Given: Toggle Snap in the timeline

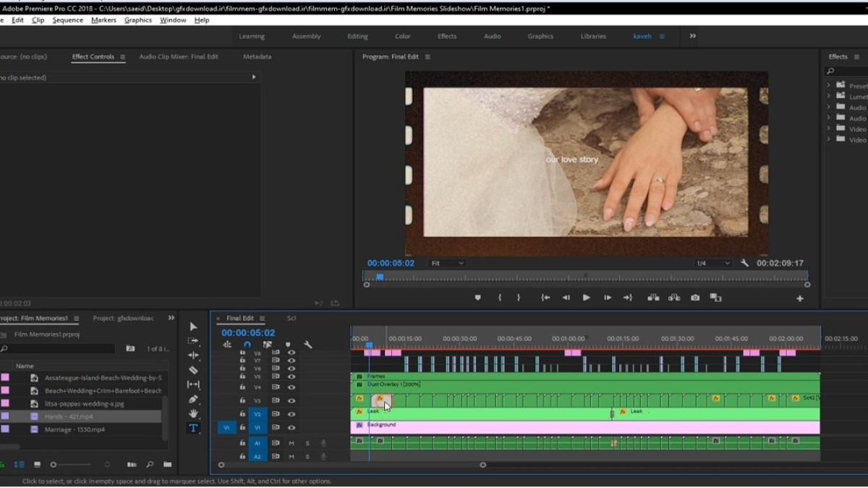Looking at the screenshot, I should [247, 345].
